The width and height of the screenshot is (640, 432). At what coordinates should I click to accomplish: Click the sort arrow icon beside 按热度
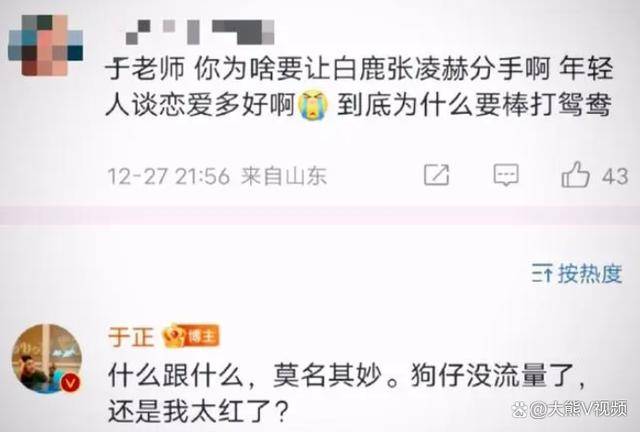[542, 274]
